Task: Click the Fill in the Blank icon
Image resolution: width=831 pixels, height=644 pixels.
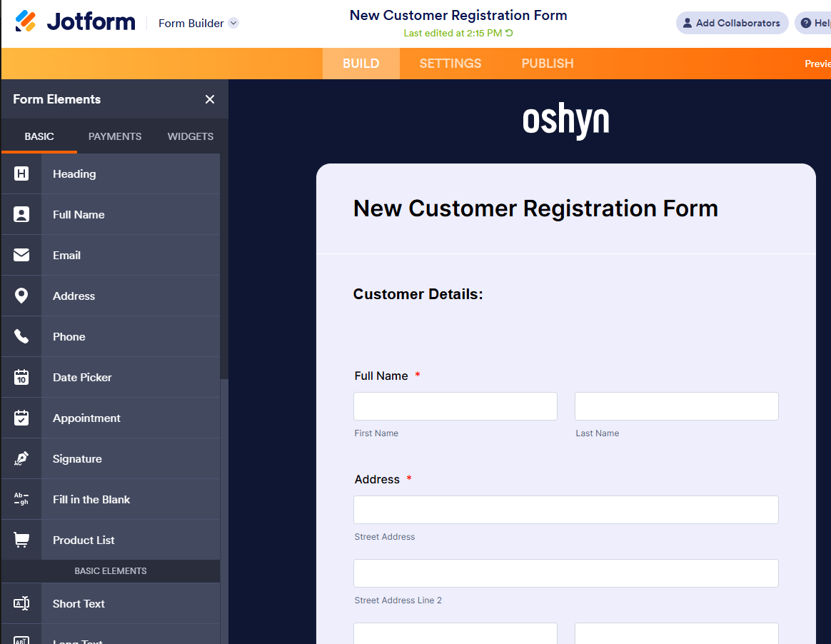Action: (21, 499)
